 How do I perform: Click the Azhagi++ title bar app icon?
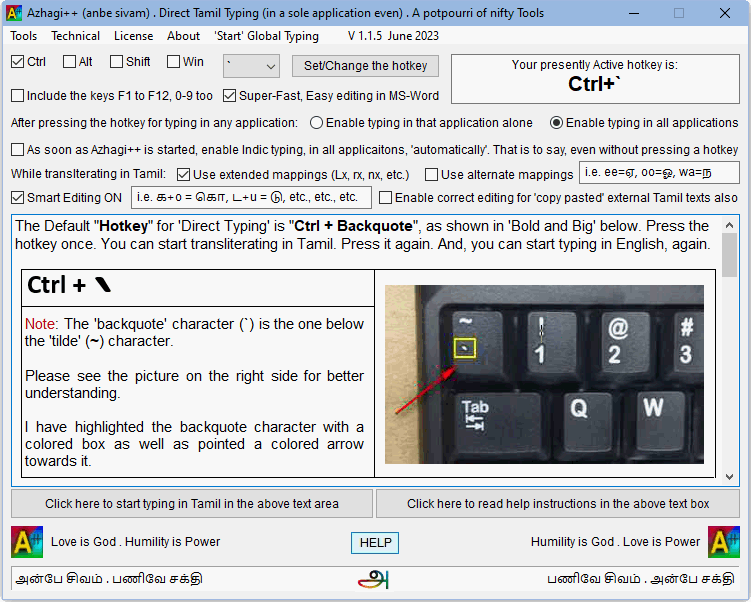tap(13, 13)
